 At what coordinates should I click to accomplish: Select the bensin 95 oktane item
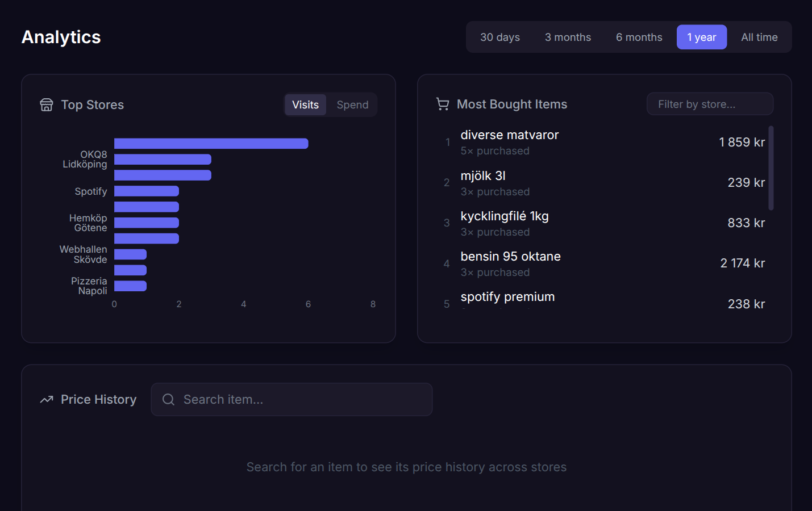pyautogui.click(x=602, y=263)
